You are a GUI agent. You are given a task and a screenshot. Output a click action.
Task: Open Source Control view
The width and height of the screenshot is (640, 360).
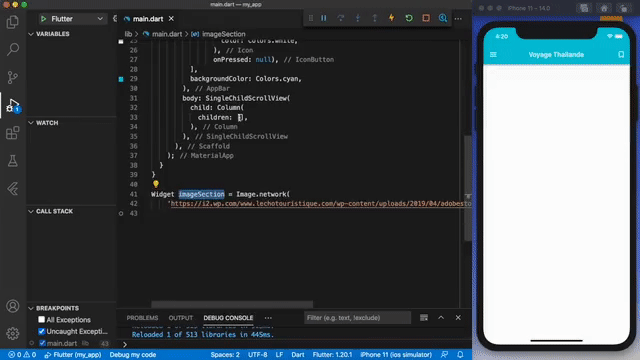[13, 77]
